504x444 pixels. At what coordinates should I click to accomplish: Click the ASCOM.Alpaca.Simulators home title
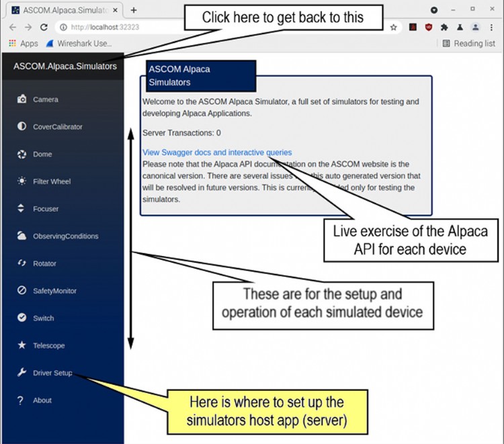click(65, 66)
